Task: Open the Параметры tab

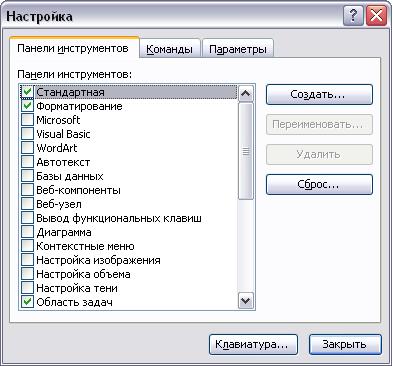Action: (238, 49)
